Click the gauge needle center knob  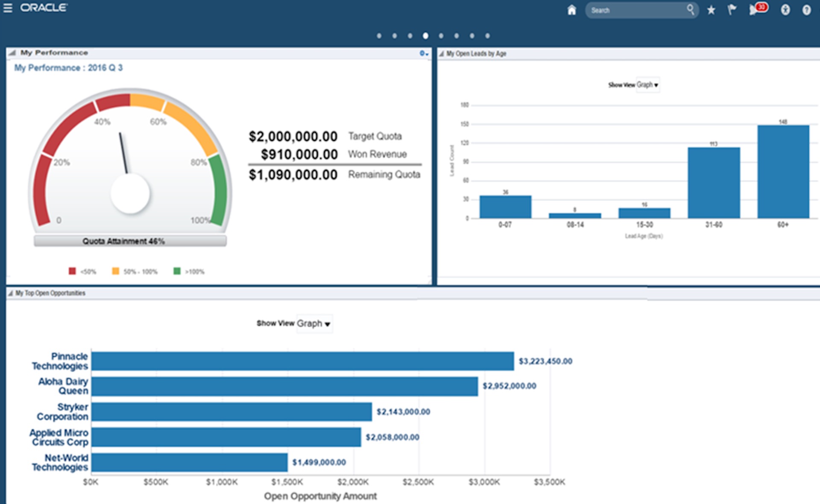(130, 193)
